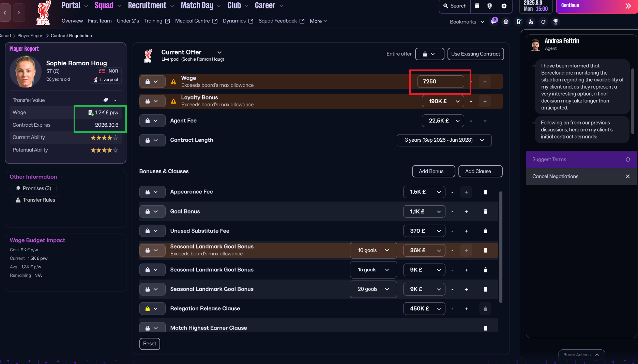
Task: Open the settings gear in top bar
Action: pos(504,6)
